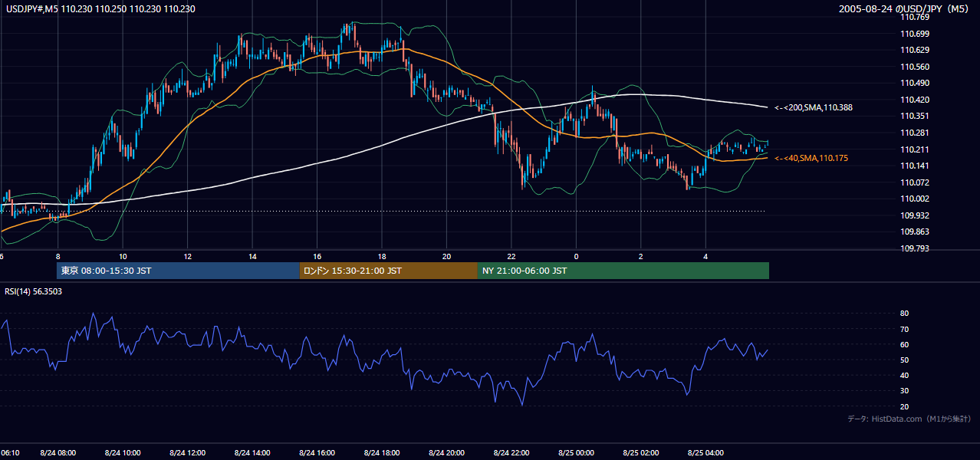This screenshot has height=460, width=980.
Task: Click the bottom time label 8/24 14:00
Action: pos(252,453)
